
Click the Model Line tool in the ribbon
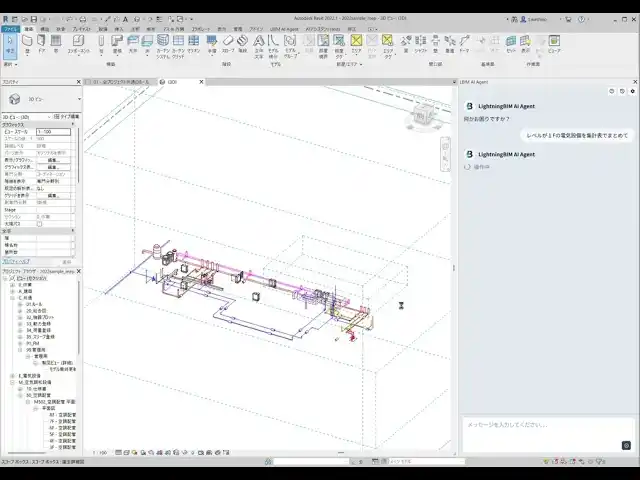275,44
